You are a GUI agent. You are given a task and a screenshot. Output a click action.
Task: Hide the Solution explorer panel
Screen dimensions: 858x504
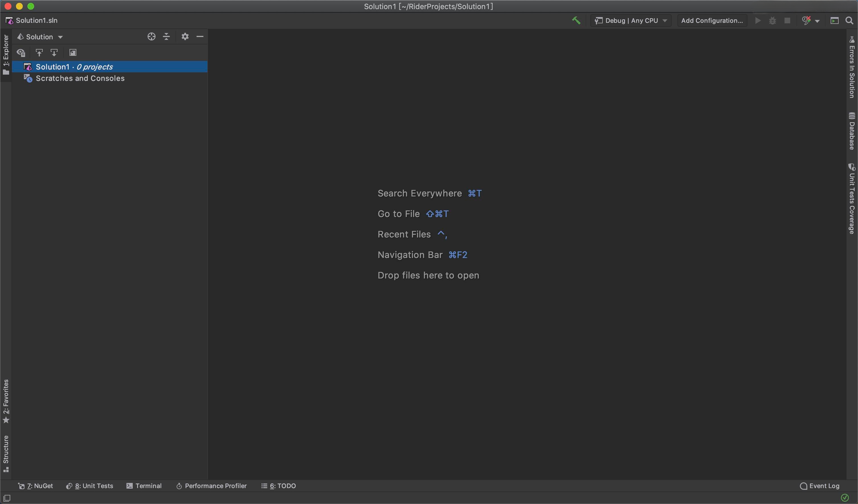pyautogui.click(x=200, y=36)
